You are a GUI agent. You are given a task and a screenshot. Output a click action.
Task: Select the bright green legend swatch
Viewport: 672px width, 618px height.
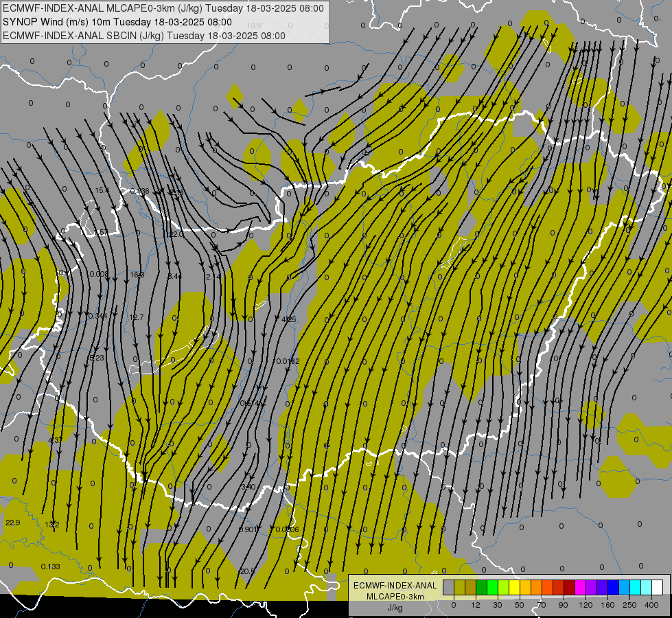click(493, 587)
